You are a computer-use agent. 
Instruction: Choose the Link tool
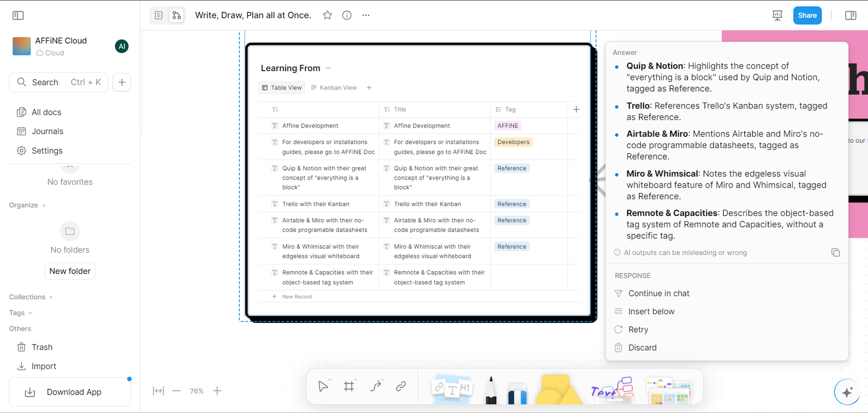click(x=401, y=386)
